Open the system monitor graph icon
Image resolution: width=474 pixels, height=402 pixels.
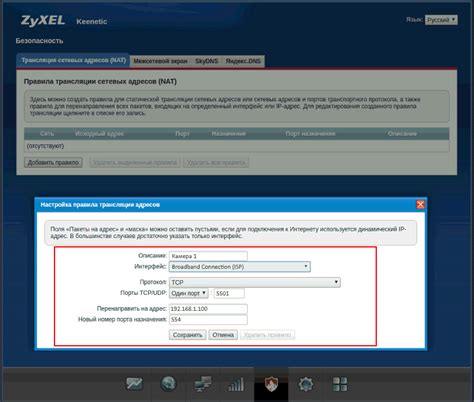(x=134, y=384)
